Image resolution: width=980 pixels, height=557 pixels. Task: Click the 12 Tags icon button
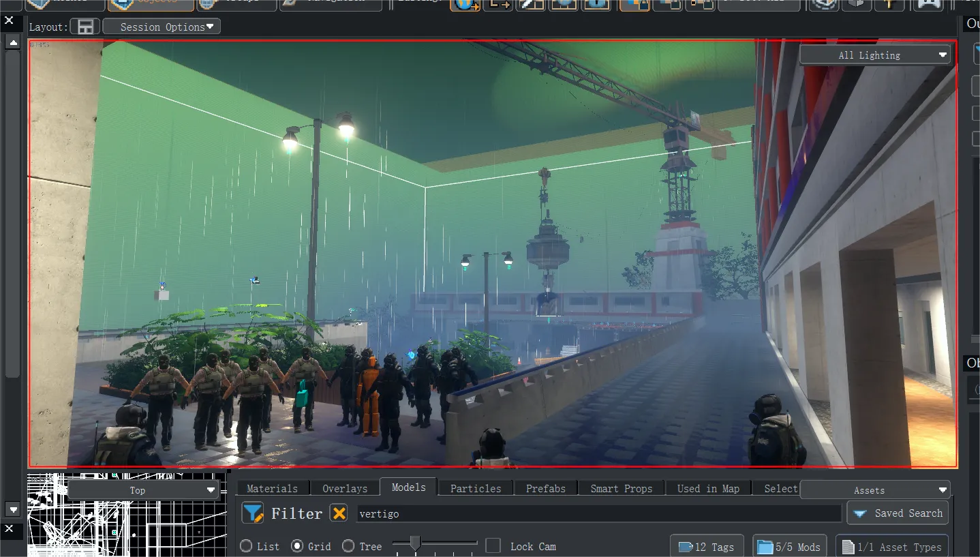pyautogui.click(x=707, y=546)
